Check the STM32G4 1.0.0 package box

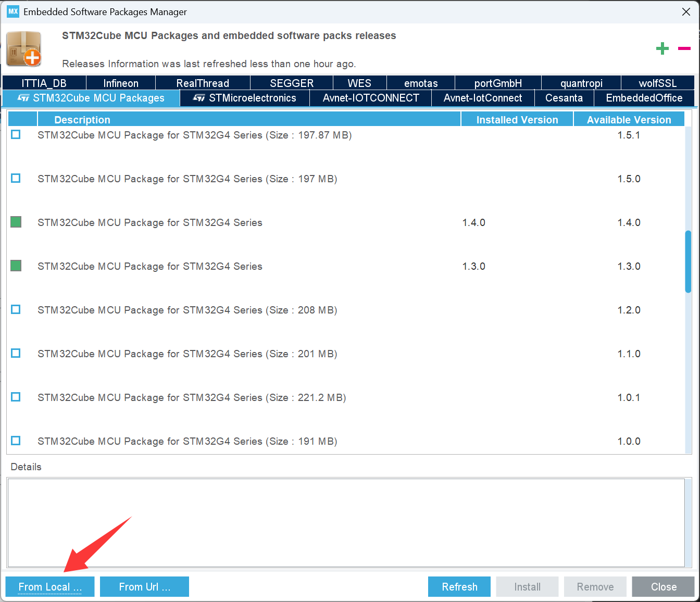click(x=16, y=441)
